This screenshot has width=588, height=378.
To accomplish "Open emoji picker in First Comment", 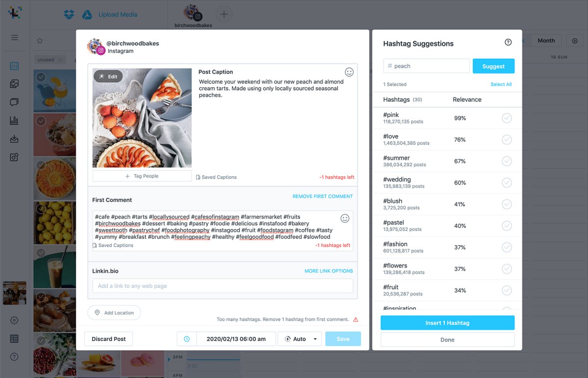I will tap(345, 218).
